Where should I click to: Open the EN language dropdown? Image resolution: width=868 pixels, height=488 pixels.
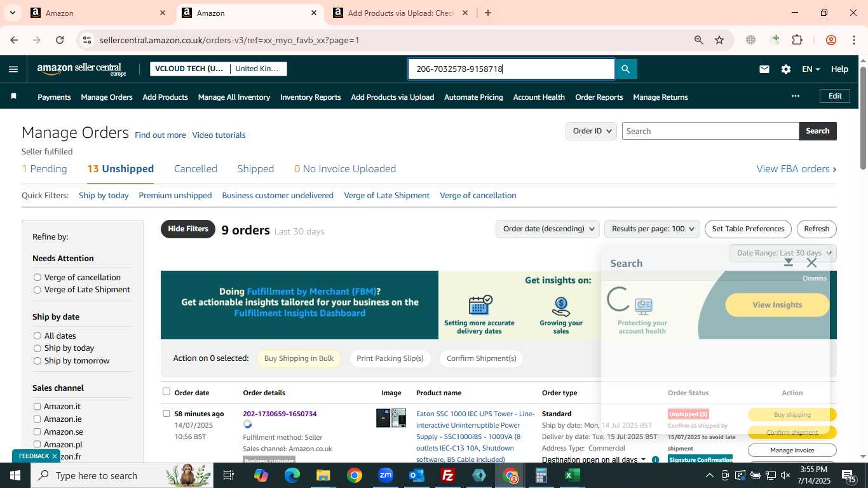tap(811, 69)
